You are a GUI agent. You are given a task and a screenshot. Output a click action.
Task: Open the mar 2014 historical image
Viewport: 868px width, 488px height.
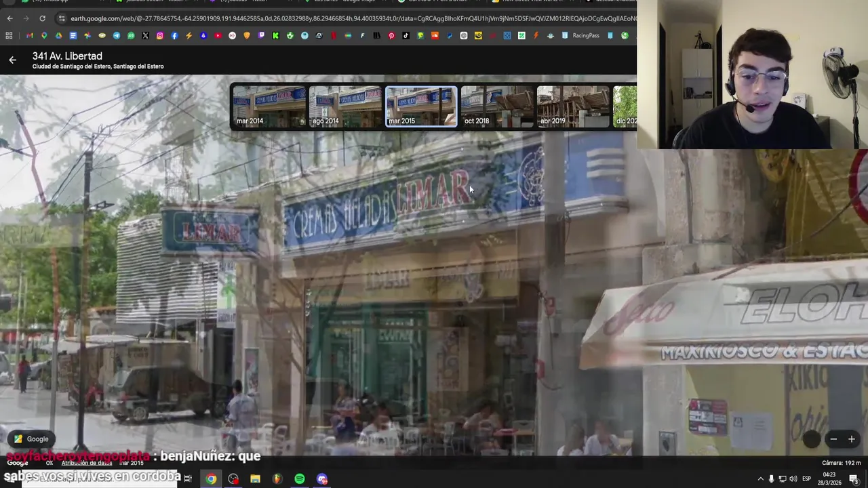[x=269, y=106]
